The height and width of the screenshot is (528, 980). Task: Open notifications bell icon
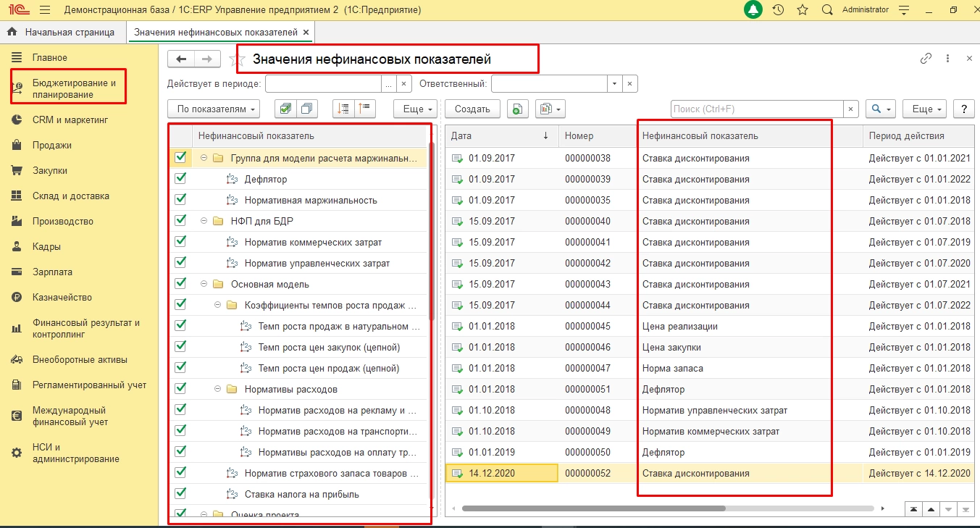pos(754,10)
